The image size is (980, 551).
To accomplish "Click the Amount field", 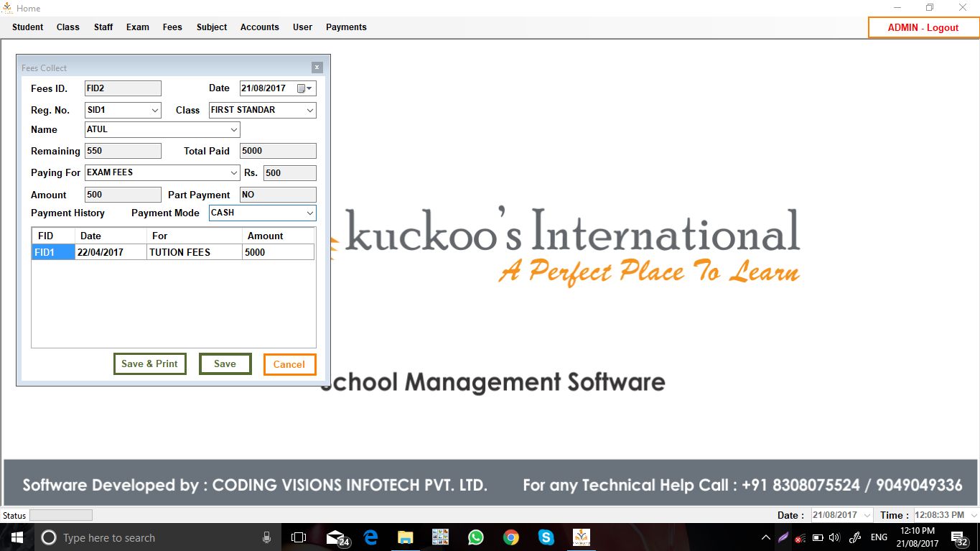I will tap(123, 195).
